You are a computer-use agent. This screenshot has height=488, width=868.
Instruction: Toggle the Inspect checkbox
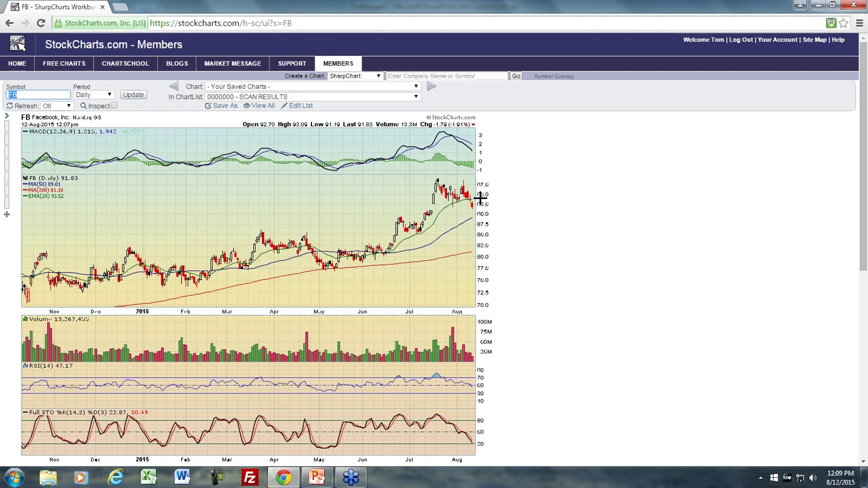114,106
